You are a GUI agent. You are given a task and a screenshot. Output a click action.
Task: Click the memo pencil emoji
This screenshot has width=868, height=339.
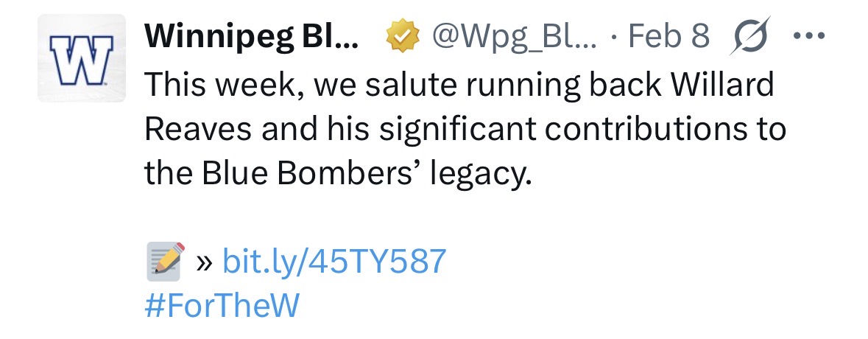(165, 262)
